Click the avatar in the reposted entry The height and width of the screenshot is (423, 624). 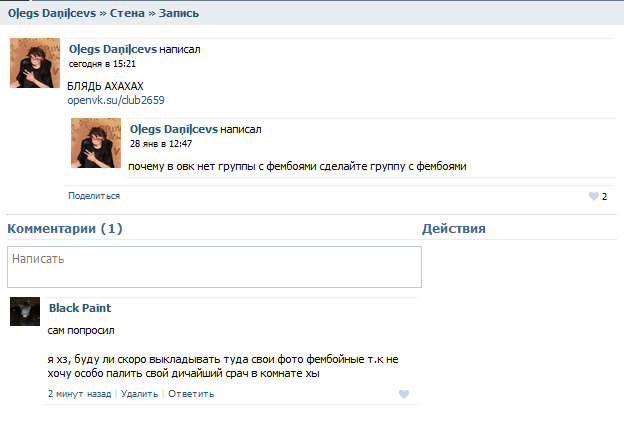[96, 143]
